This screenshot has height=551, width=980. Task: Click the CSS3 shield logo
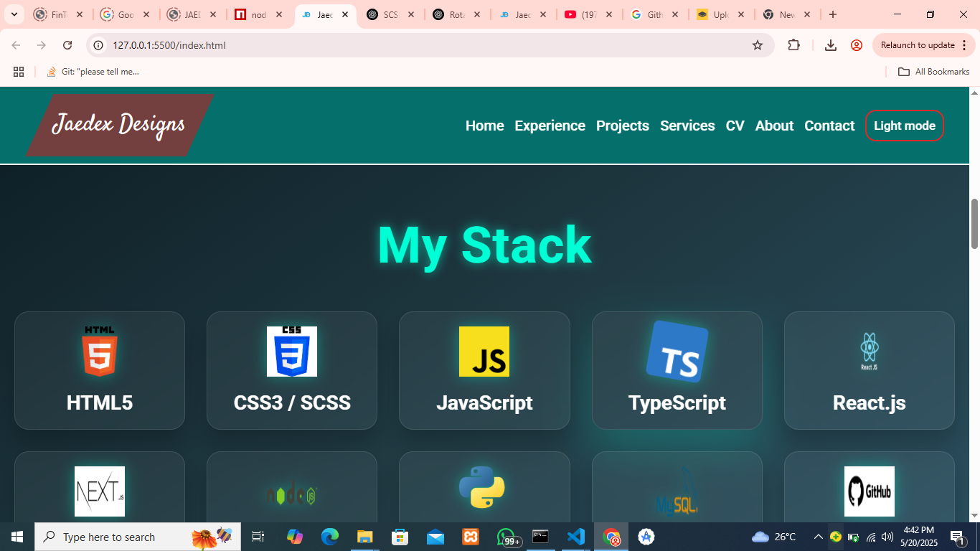click(292, 352)
